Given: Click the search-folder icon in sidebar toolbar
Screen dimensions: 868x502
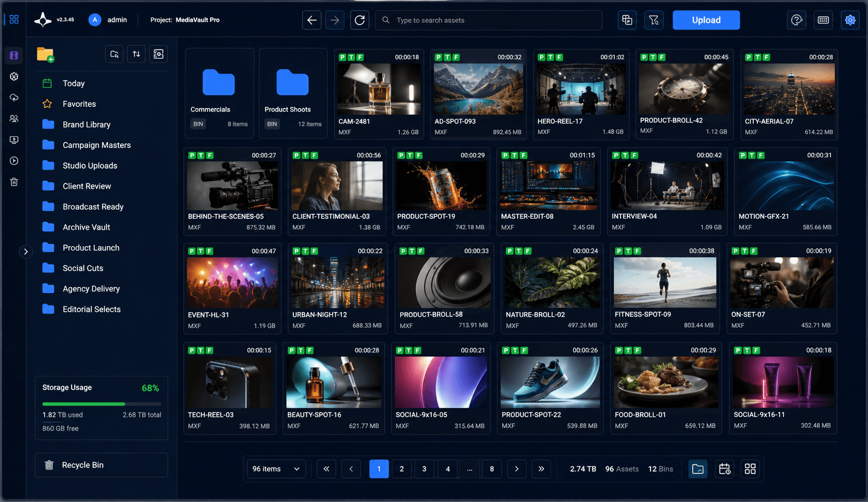Looking at the screenshot, I should pyautogui.click(x=114, y=54).
